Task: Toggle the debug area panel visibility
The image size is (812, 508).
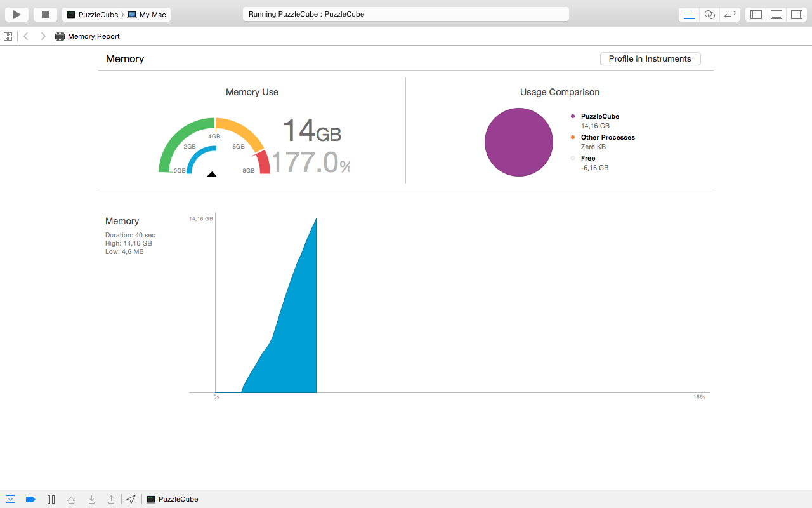Action: 776,14
